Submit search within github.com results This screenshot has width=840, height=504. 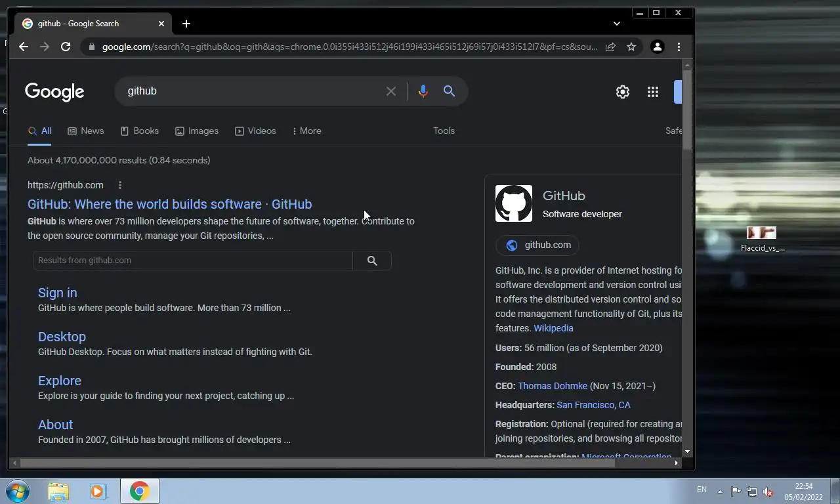[372, 261]
